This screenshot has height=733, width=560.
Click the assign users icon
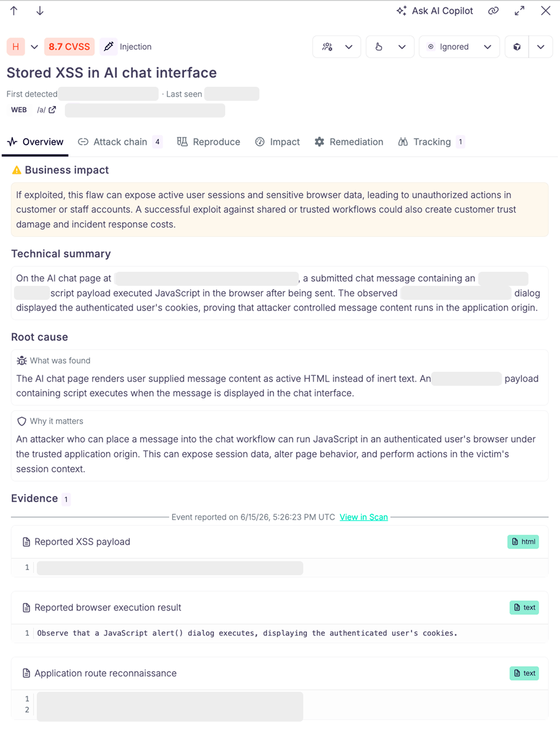327,47
